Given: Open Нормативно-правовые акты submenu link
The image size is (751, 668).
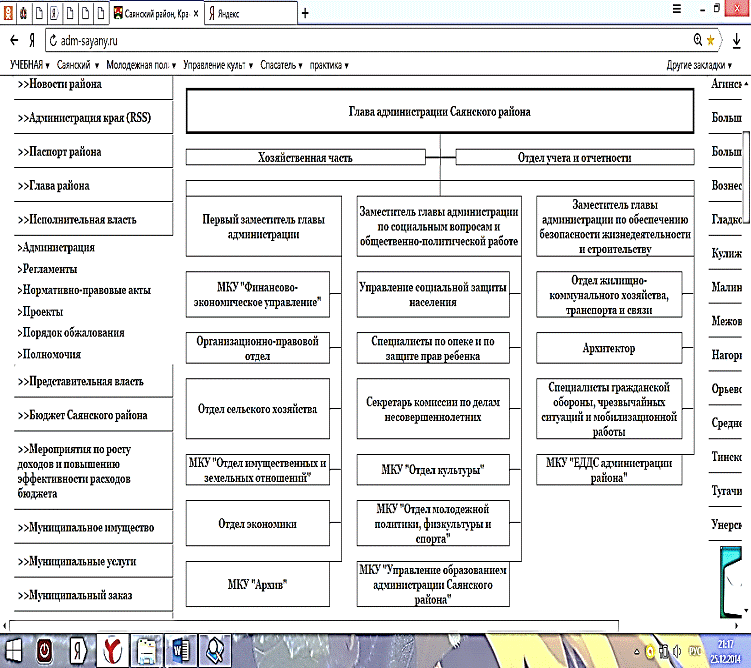Looking at the screenshot, I should click(84, 290).
